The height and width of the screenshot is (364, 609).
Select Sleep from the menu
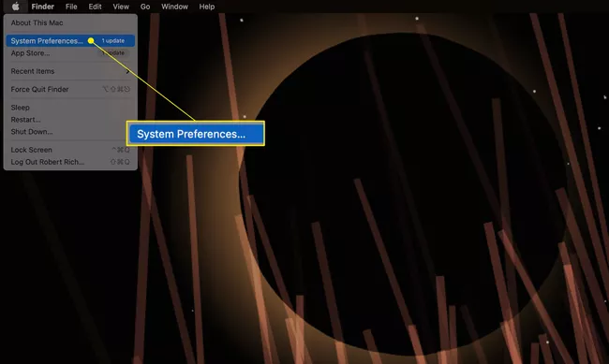coord(70,108)
